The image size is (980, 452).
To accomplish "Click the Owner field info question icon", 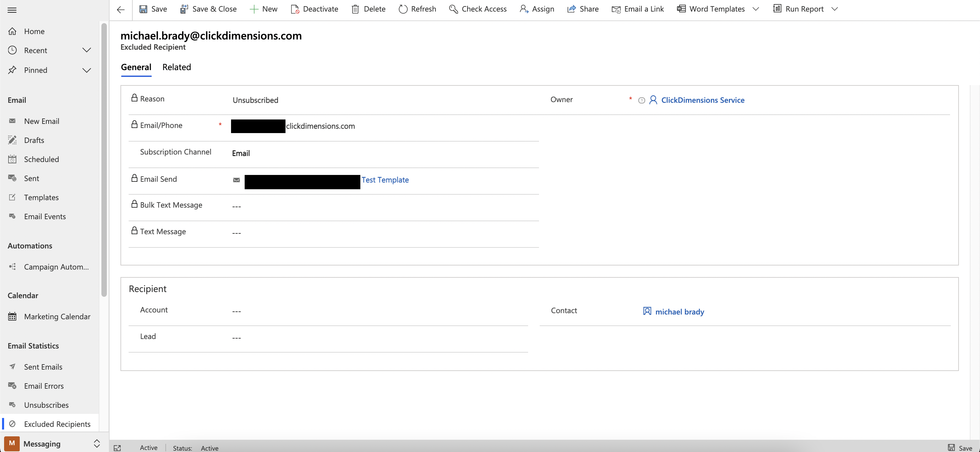I will coord(641,100).
